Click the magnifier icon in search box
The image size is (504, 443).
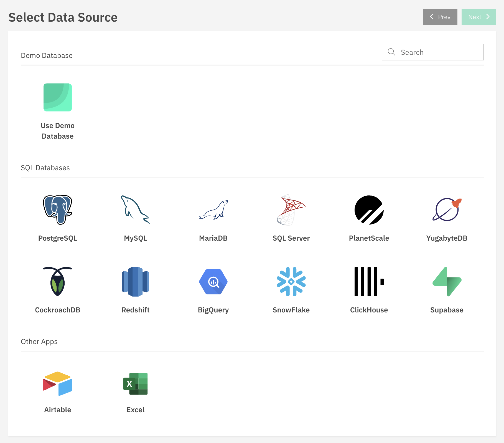click(391, 52)
